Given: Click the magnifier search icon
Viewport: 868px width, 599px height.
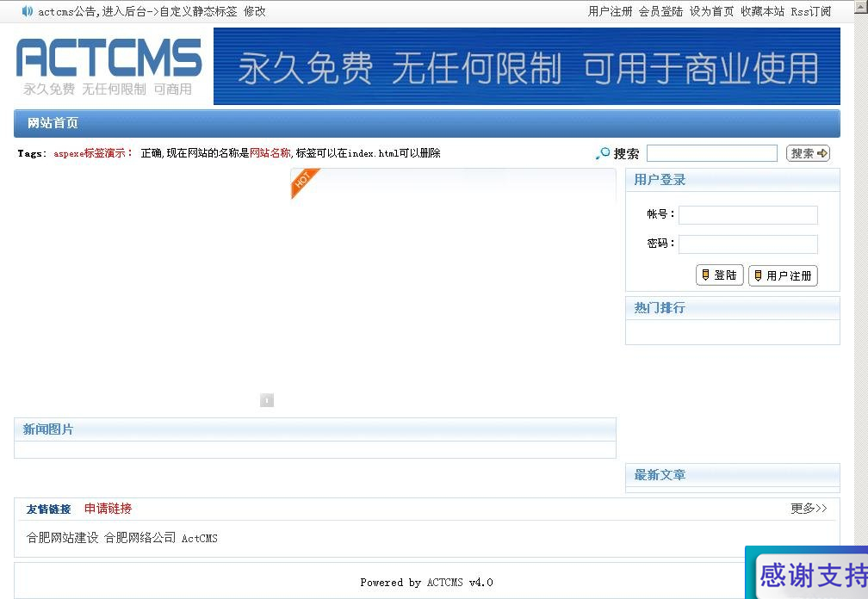Looking at the screenshot, I should pos(603,153).
